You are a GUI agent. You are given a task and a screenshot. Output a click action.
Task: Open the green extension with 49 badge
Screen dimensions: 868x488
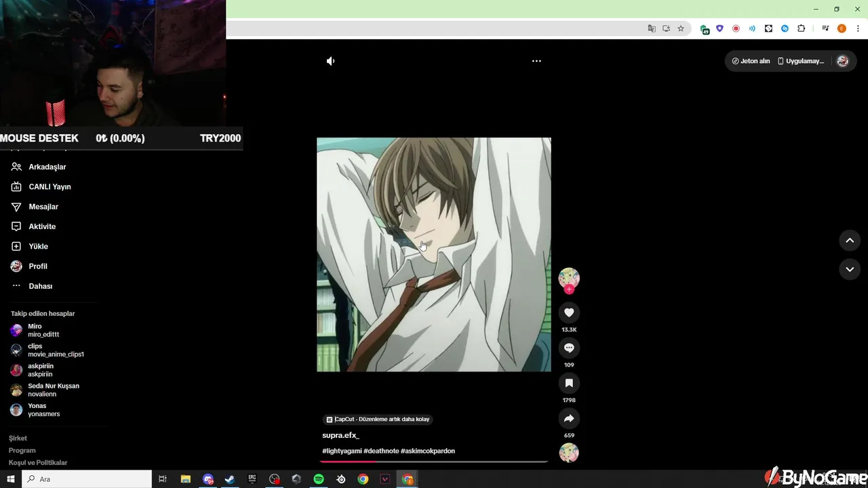click(x=705, y=29)
